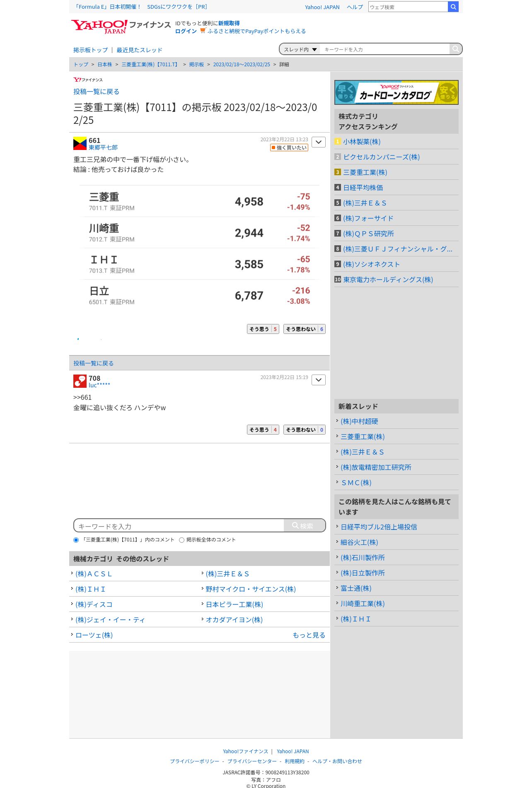Open (株)ACSL thread link
Viewport: 532px width, 788px height.
[x=94, y=574]
